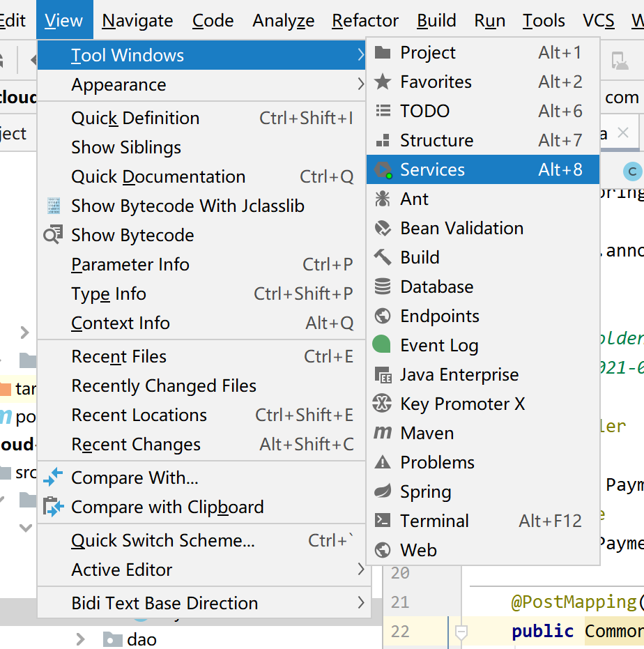Click the Spring leaf icon
The image size is (644, 649).
click(383, 491)
